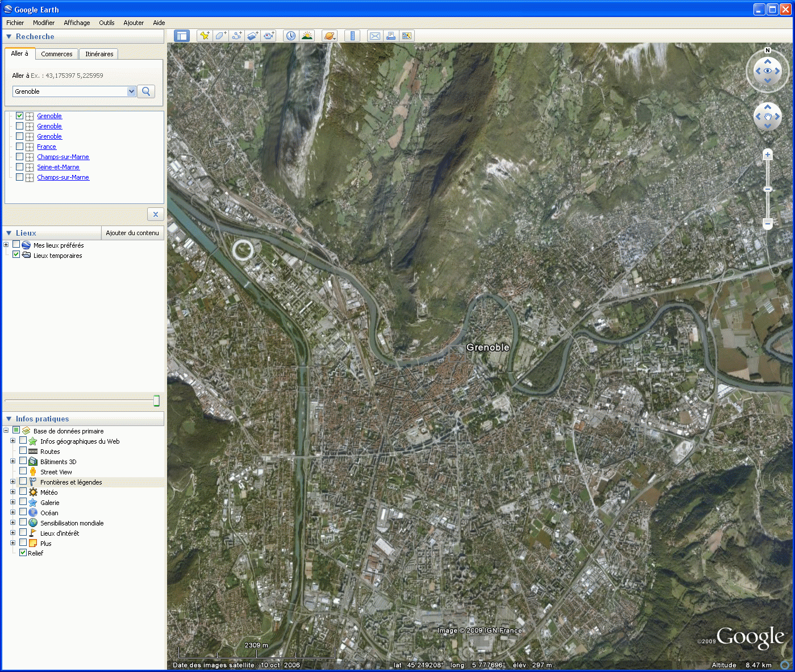Add an image overlay from the toolbar
This screenshot has width=795, height=672.
[x=252, y=36]
